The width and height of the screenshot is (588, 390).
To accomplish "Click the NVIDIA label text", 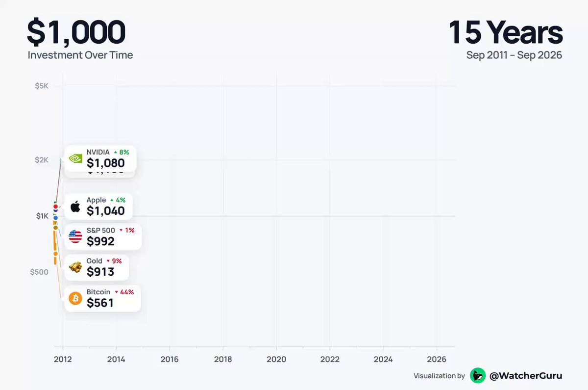I will coord(98,153).
